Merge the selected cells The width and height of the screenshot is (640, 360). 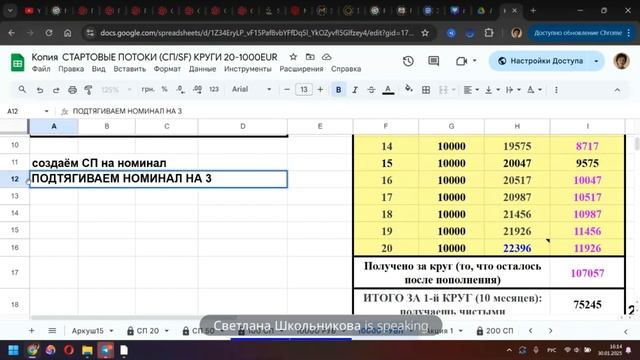pyautogui.click(x=443, y=90)
